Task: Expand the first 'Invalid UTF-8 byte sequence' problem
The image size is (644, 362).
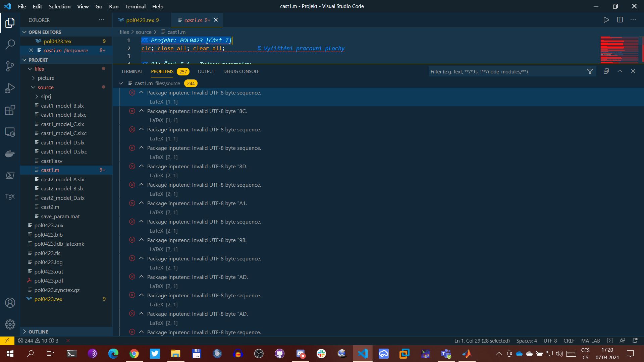Action: pyautogui.click(x=141, y=93)
